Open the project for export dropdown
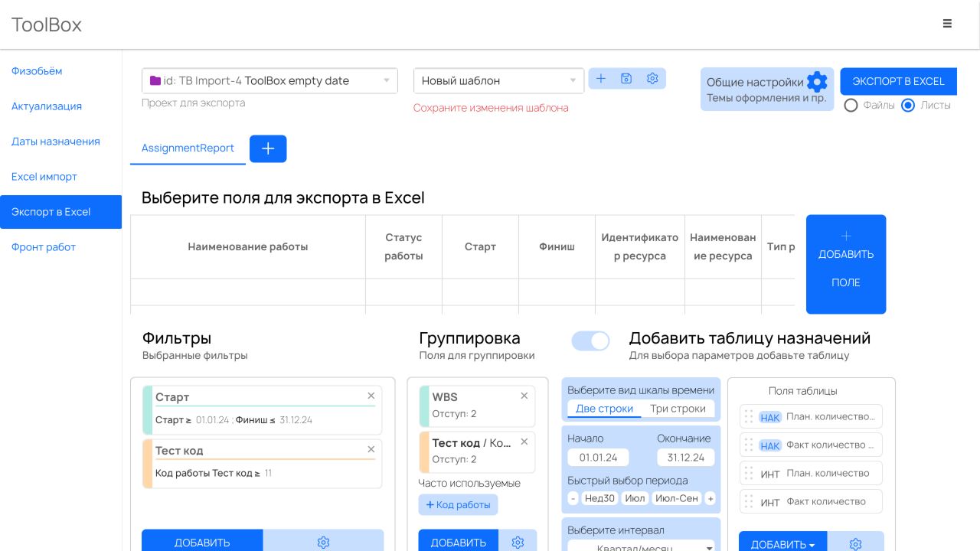 269,80
